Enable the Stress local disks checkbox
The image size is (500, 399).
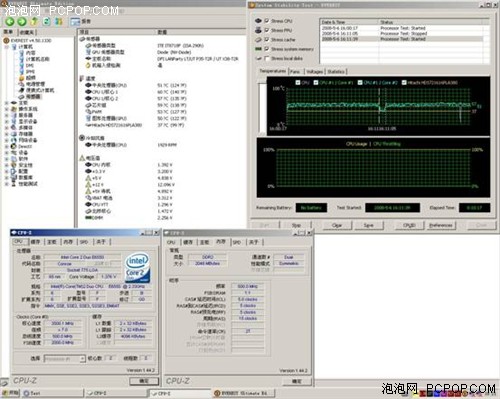coord(267,58)
